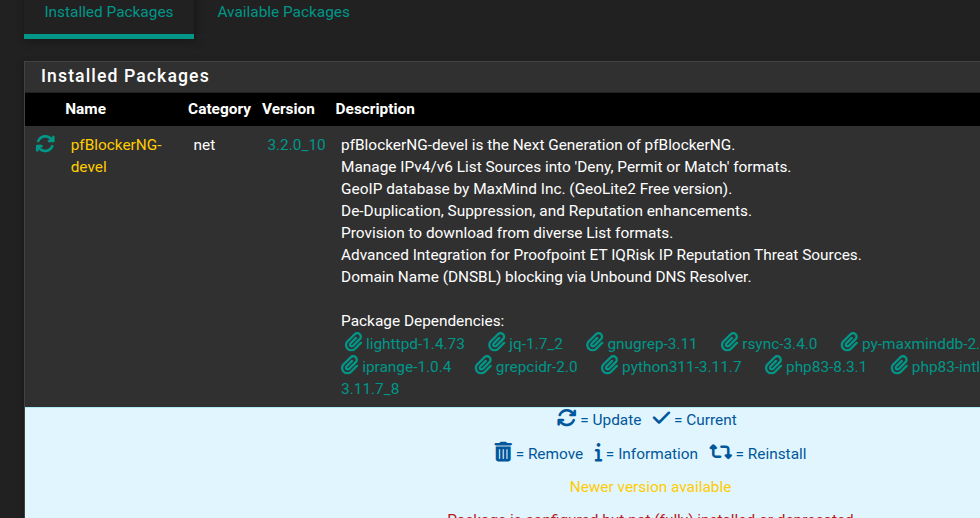Open the py-maxminddb dependency link
980x518 pixels.
921,344
